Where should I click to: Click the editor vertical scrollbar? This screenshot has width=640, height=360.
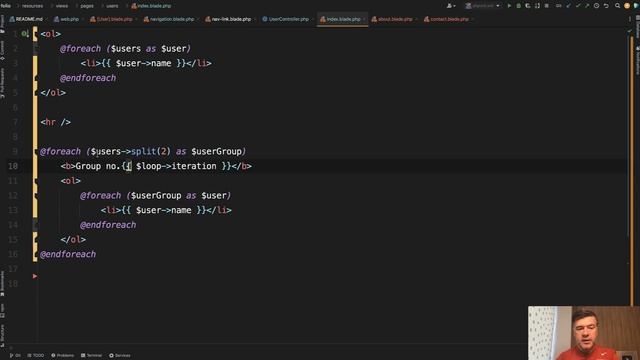pyautogui.click(x=631, y=171)
